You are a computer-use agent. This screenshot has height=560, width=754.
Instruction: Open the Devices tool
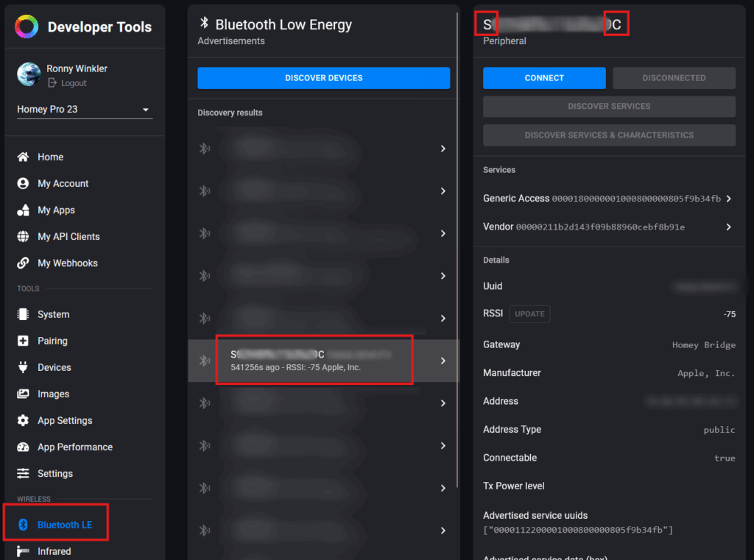(x=54, y=367)
